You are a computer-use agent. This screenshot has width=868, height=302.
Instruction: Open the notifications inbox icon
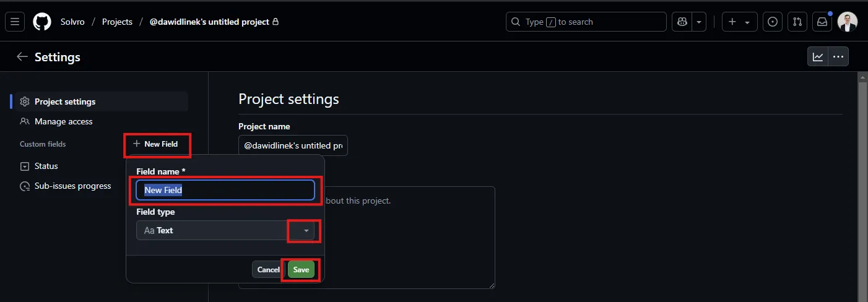point(822,22)
